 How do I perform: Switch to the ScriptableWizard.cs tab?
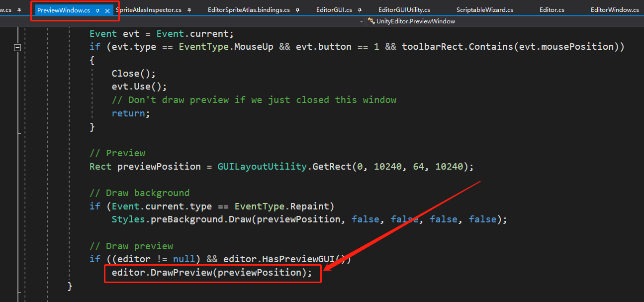(x=485, y=9)
